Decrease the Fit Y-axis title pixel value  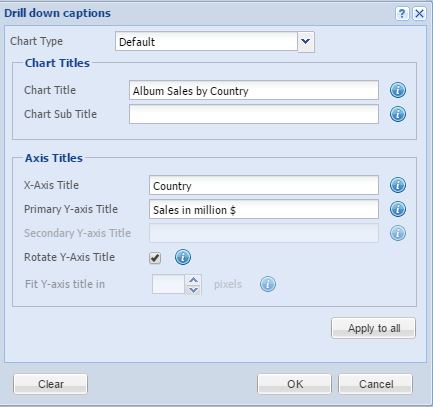[x=193, y=290]
